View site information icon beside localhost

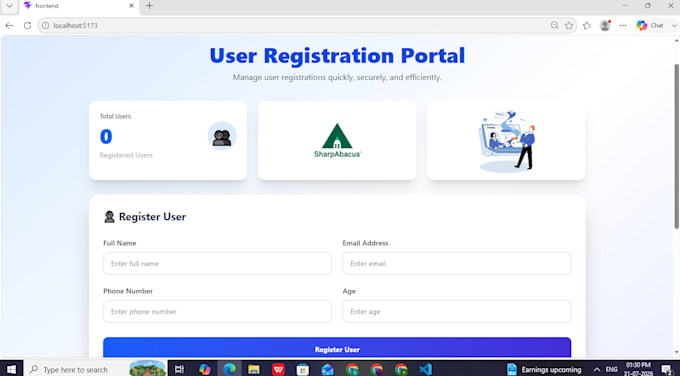pyautogui.click(x=46, y=26)
